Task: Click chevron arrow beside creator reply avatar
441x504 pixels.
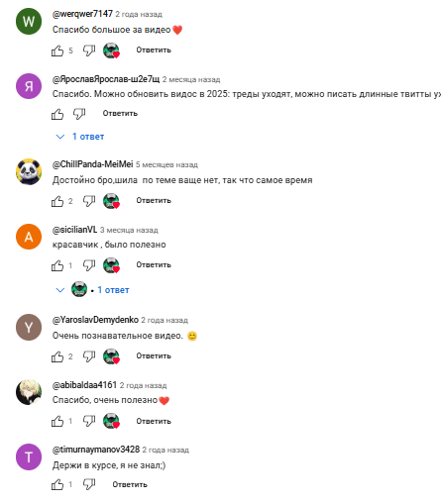Action: click(x=60, y=290)
